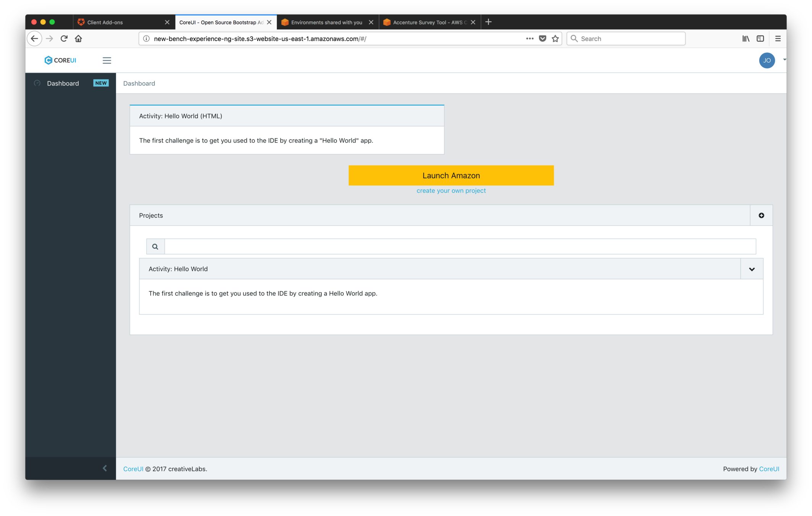The width and height of the screenshot is (812, 516).
Task: Click inside the Projects search field
Action: pos(460,247)
